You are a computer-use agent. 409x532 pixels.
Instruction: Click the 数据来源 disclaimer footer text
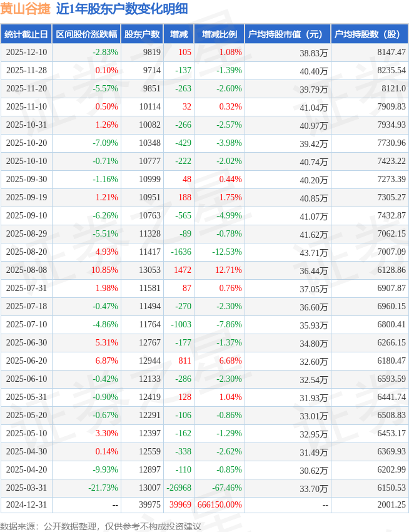[101, 526]
